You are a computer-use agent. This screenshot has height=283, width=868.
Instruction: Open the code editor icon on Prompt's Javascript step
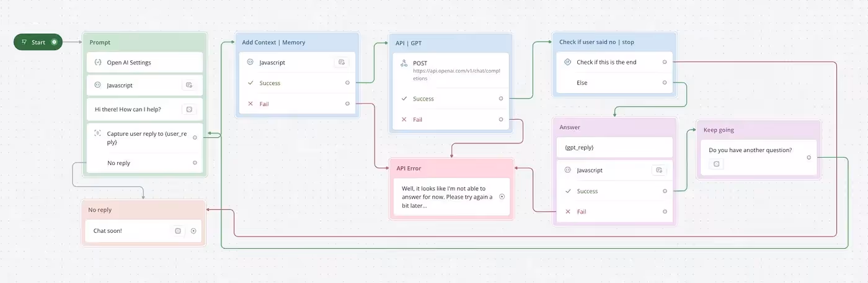[189, 86]
